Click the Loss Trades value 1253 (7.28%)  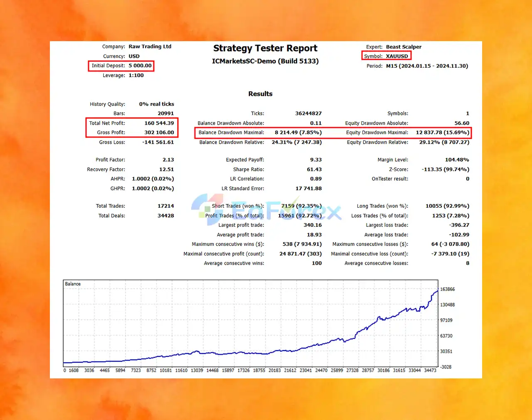451,216
